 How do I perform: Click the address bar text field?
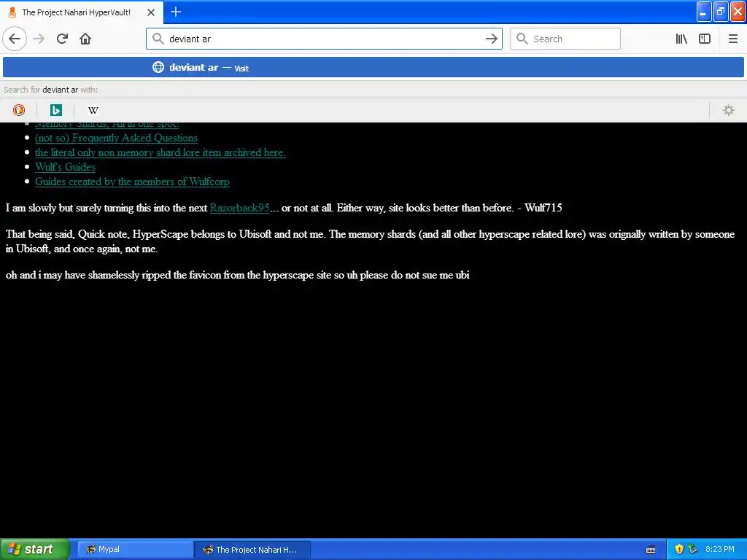(x=324, y=39)
